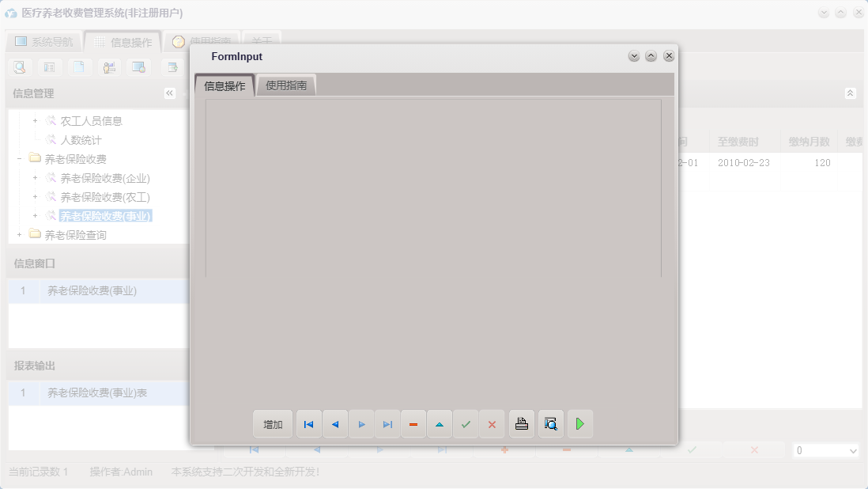This screenshot has width=868, height=489.
Task: Click the teal up-triangle edit icon in FormInput
Action: (x=440, y=424)
